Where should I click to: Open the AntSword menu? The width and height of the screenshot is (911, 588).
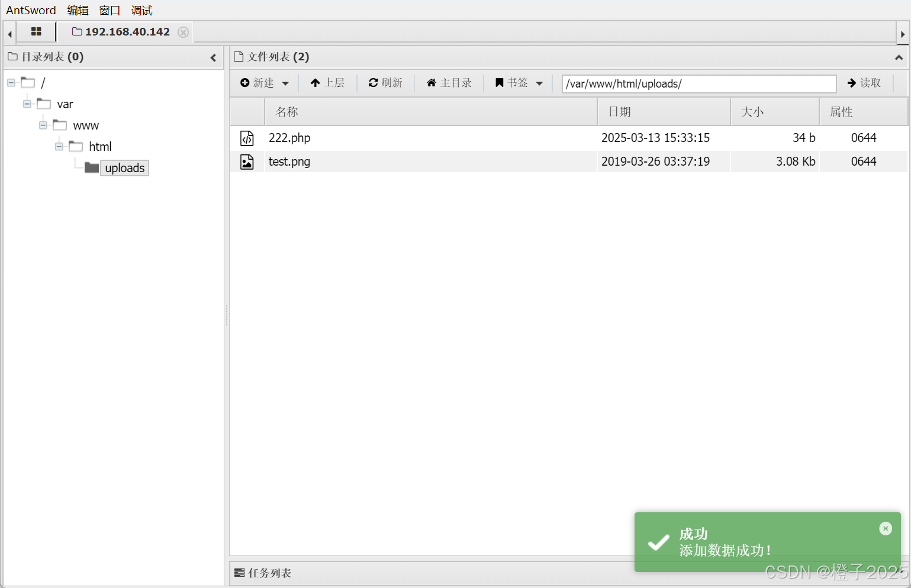point(31,10)
